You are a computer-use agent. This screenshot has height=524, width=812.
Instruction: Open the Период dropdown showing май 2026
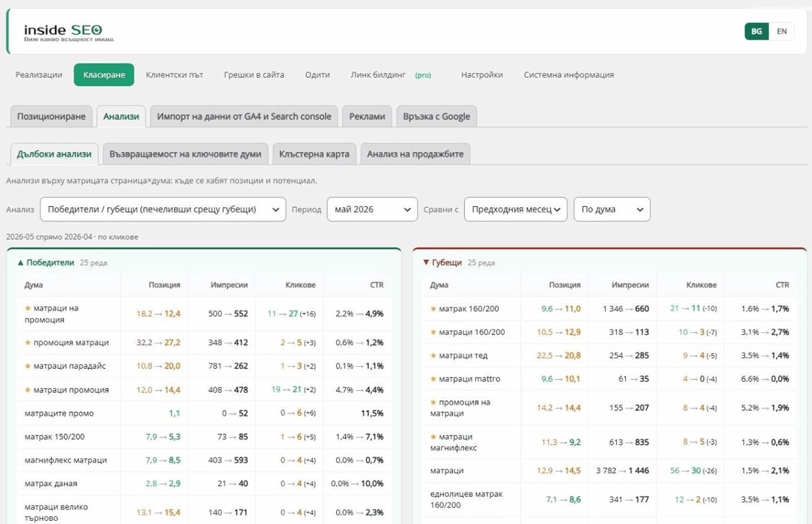tap(372, 210)
